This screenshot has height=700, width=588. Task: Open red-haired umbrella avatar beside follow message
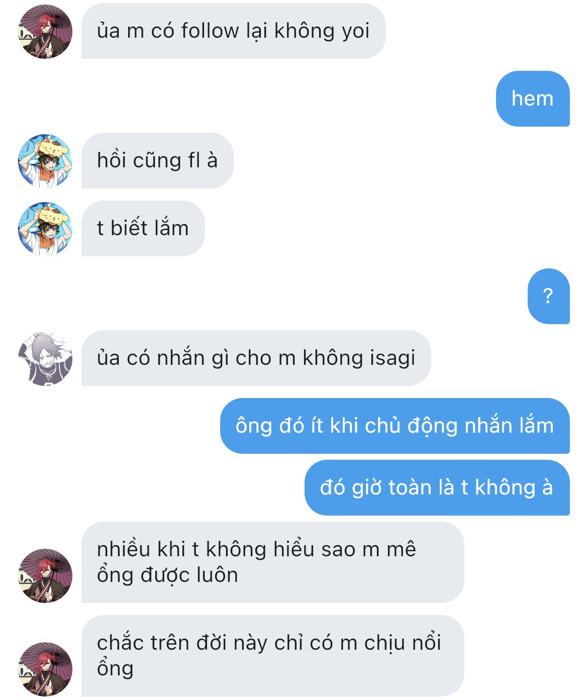[x=45, y=32]
